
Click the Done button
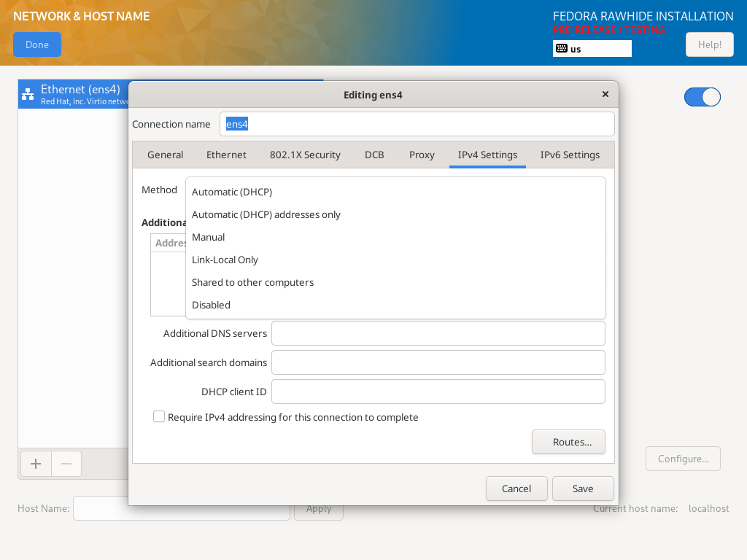click(37, 44)
